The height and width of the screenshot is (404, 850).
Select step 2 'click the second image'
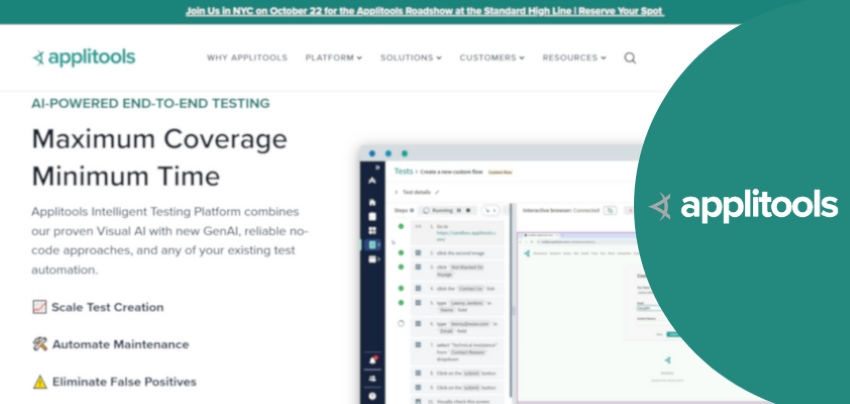click(458, 253)
